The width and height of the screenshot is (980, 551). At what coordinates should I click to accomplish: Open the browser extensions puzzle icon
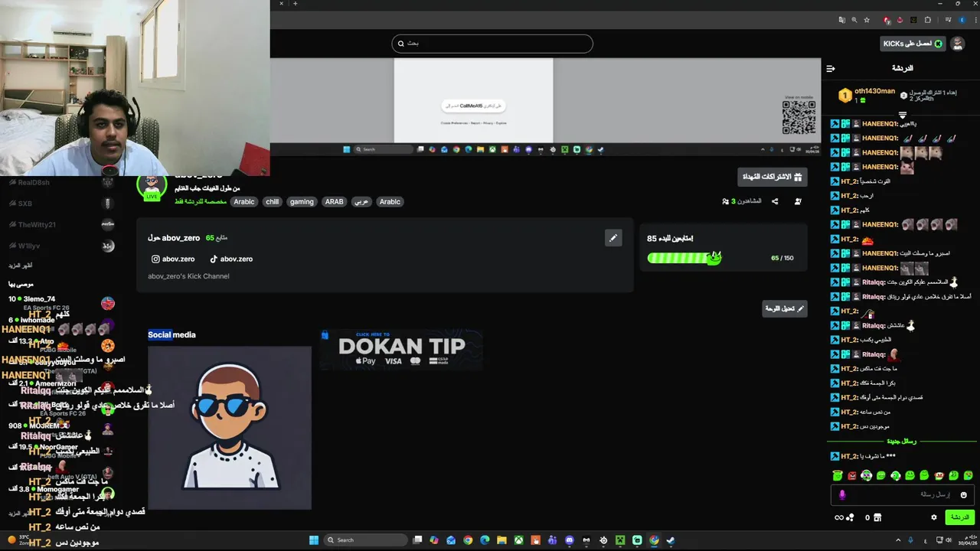(x=927, y=20)
